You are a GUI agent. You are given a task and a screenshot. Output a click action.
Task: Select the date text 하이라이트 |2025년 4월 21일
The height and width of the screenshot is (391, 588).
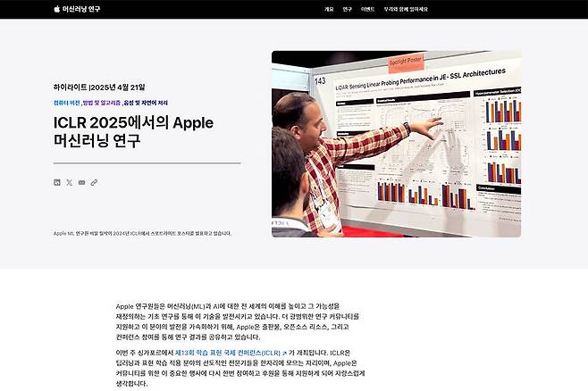tap(99, 87)
